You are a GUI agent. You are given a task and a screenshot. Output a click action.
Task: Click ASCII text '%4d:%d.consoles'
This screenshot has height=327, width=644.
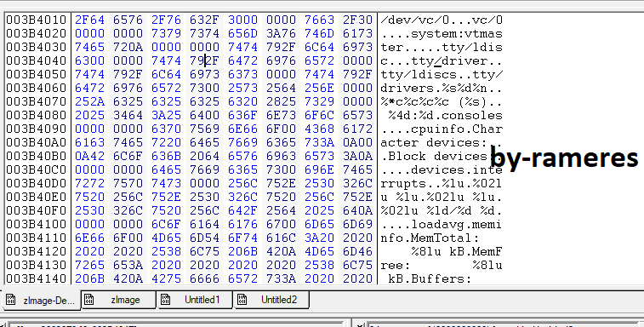[445, 115]
